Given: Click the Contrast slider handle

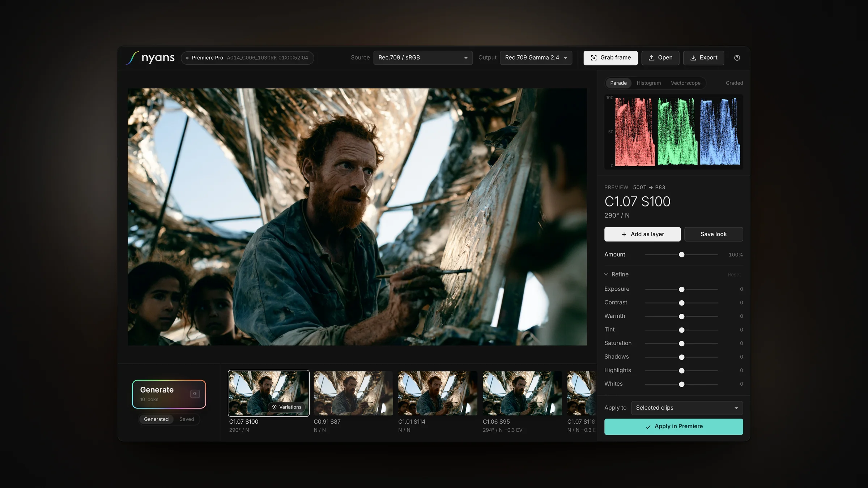Looking at the screenshot, I should point(681,303).
